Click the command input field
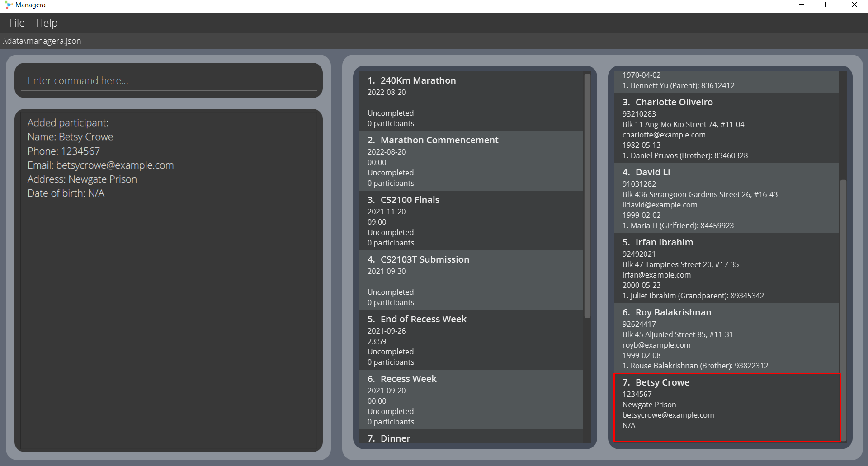Screen dimensions: 868x466 (x=169, y=80)
